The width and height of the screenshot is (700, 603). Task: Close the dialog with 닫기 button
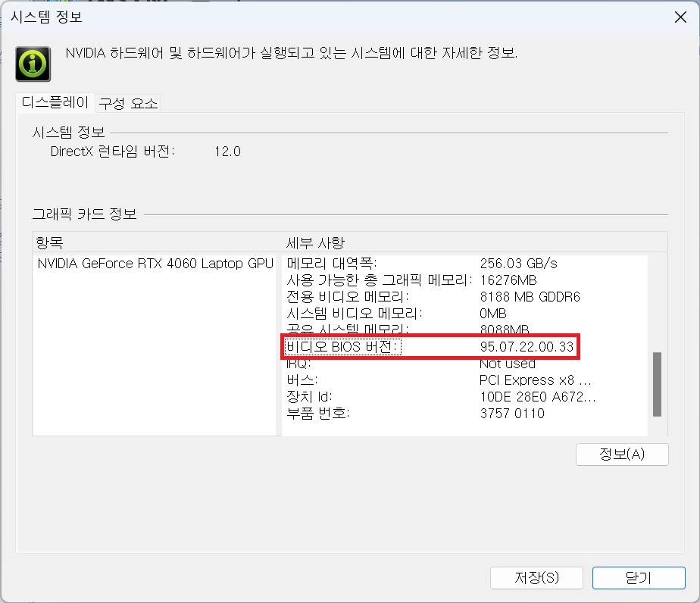tap(639, 578)
